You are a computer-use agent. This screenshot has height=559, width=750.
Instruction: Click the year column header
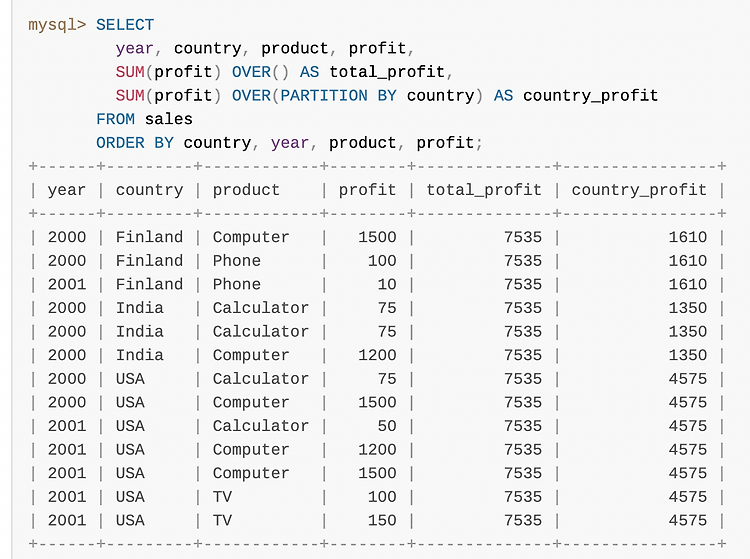coord(66,190)
